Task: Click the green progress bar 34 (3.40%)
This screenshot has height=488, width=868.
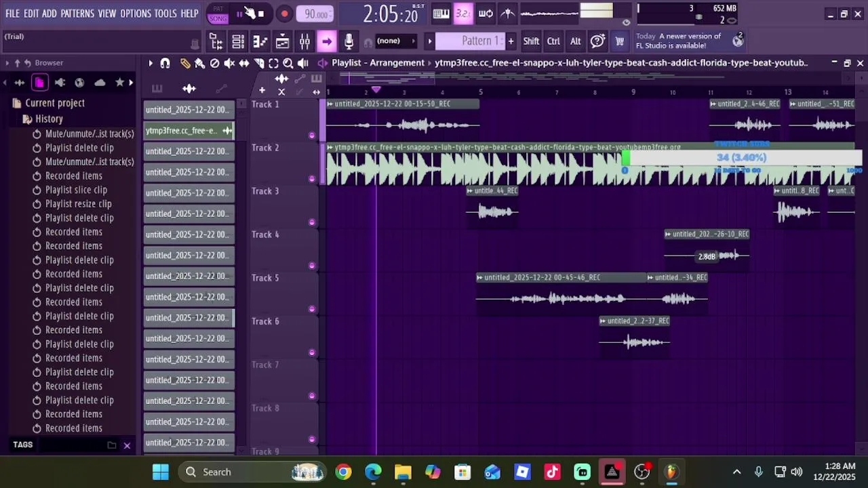Action: coord(741,158)
